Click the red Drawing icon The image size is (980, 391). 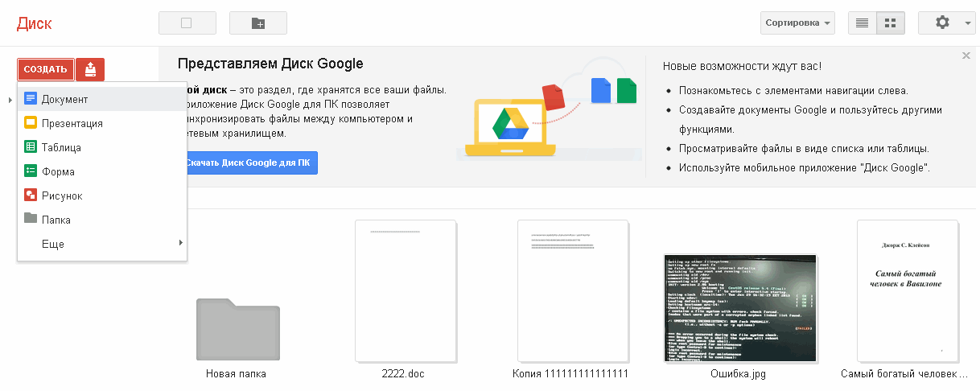click(31, 195)
